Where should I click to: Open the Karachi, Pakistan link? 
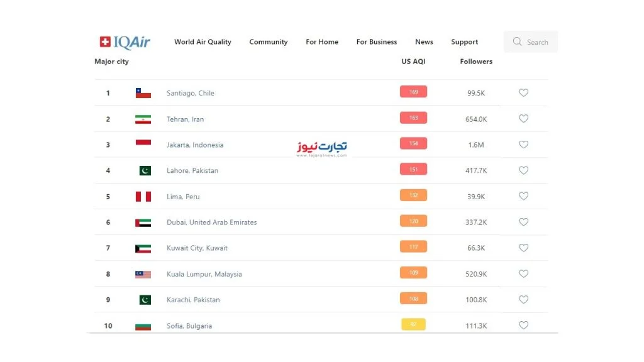click(193, 300)
